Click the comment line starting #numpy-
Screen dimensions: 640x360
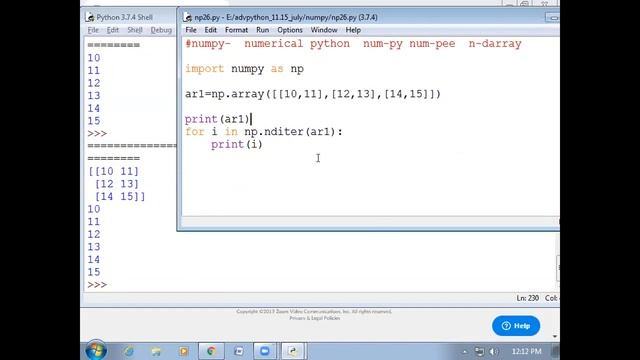[x=353, y=44]
